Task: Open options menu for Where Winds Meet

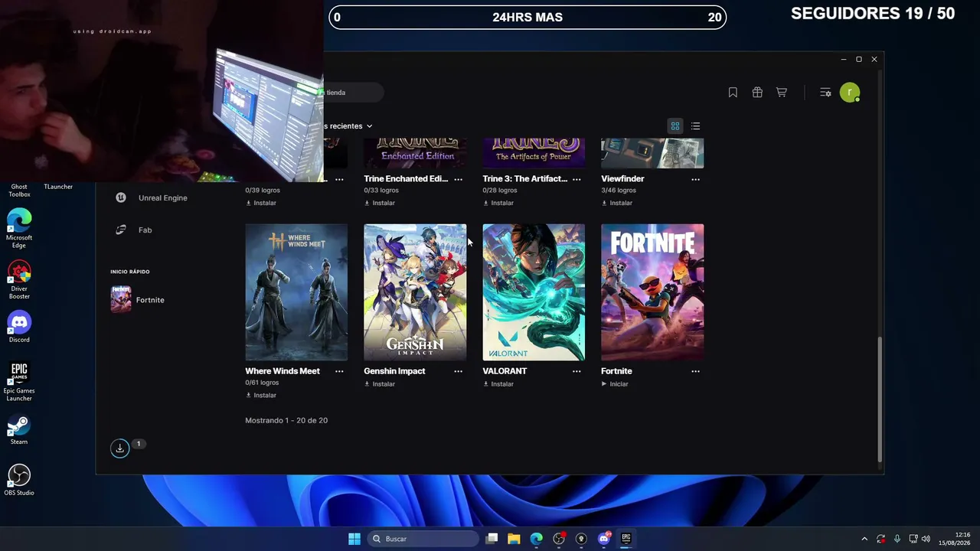Action: point(339,371)
